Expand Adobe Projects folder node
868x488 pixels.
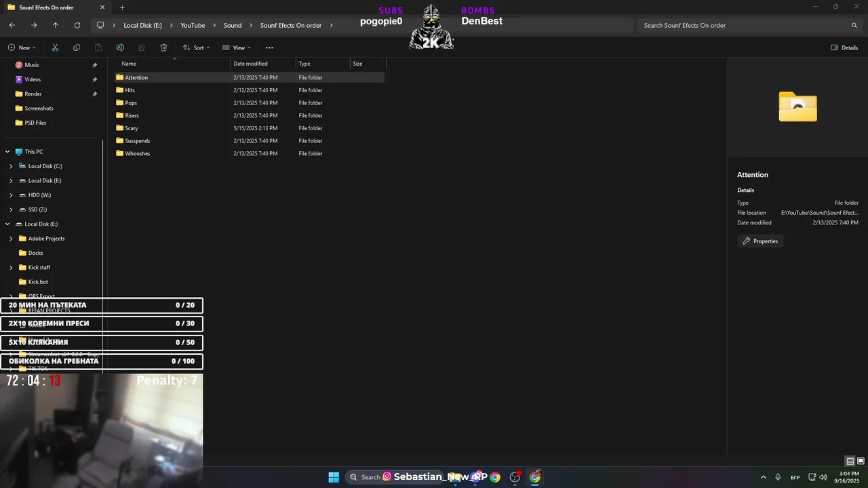(x=11, y=239)
